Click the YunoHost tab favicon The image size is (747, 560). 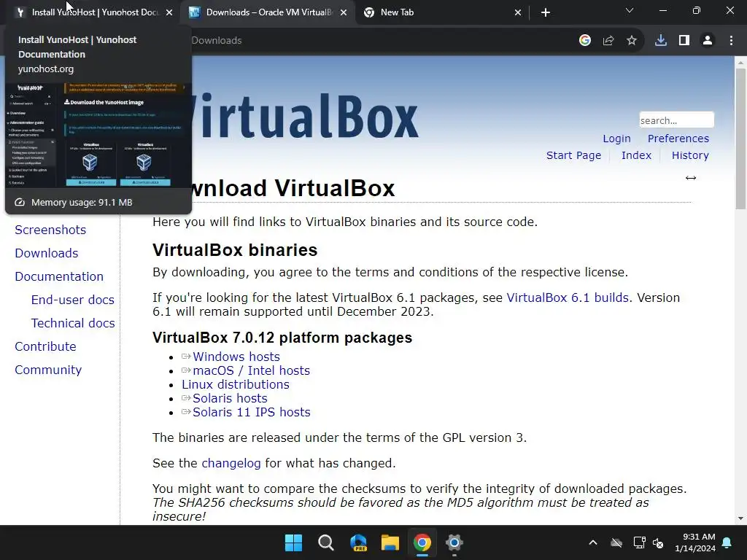coord(20,12)
